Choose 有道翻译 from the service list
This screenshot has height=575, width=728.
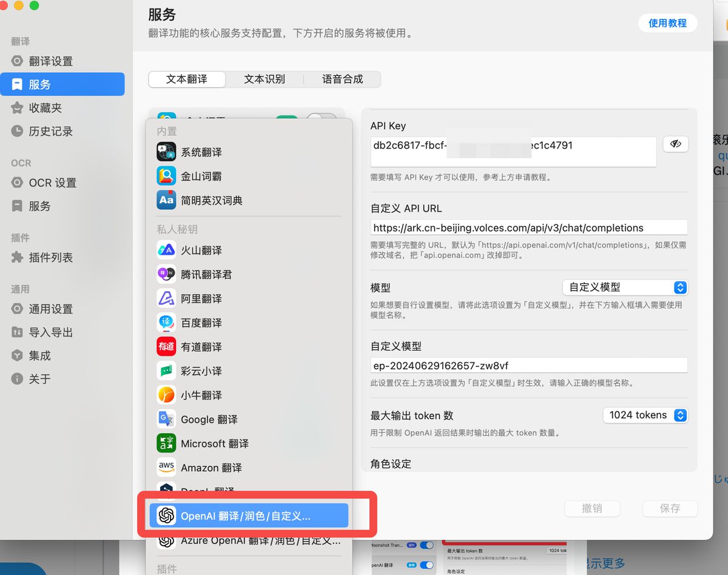(249, 347)
